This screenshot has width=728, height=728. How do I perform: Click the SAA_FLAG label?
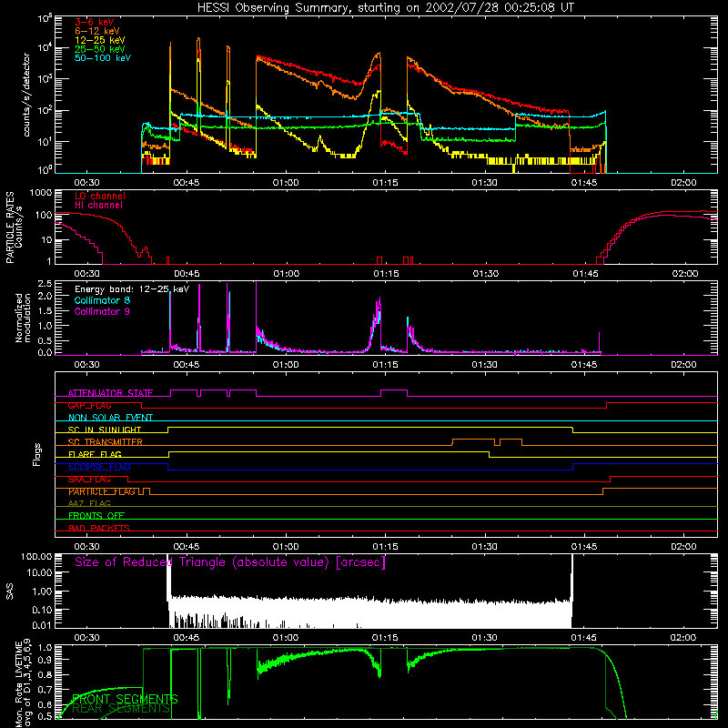pyautogui.click(x=89, y=480)
